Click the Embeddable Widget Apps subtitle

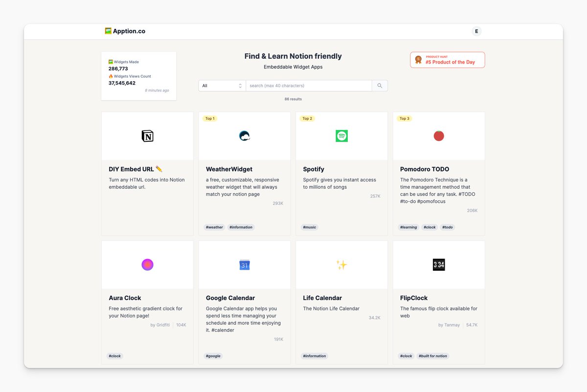(x=293, y=67)
